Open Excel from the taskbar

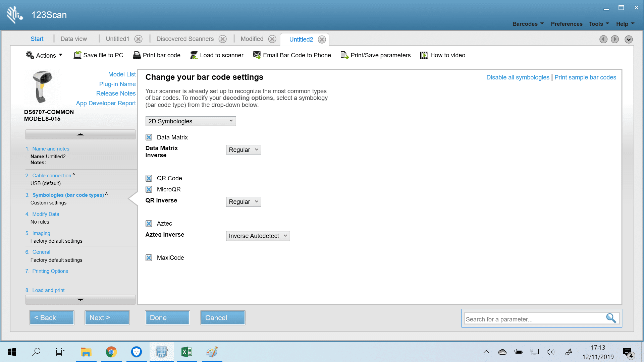pyautogui.click(x=187, y=352)
